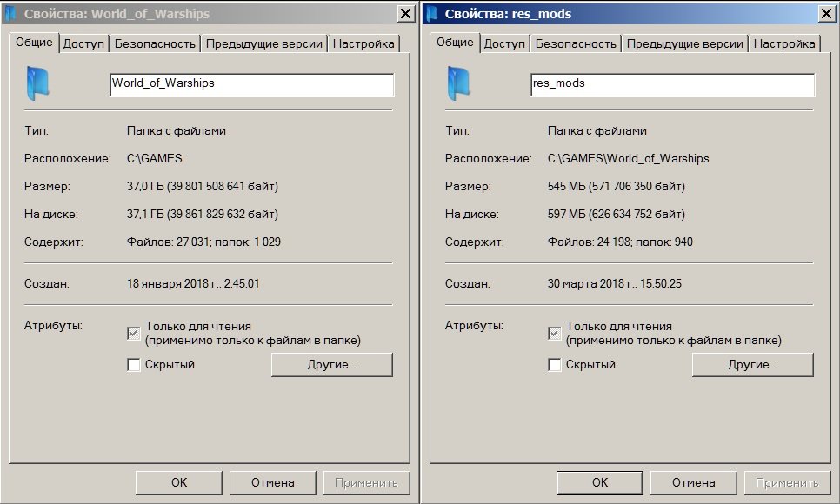Screen dimensions: 840x504
Task: Click the World_of_Warships folder name field
Action: [x=252, y=84]
